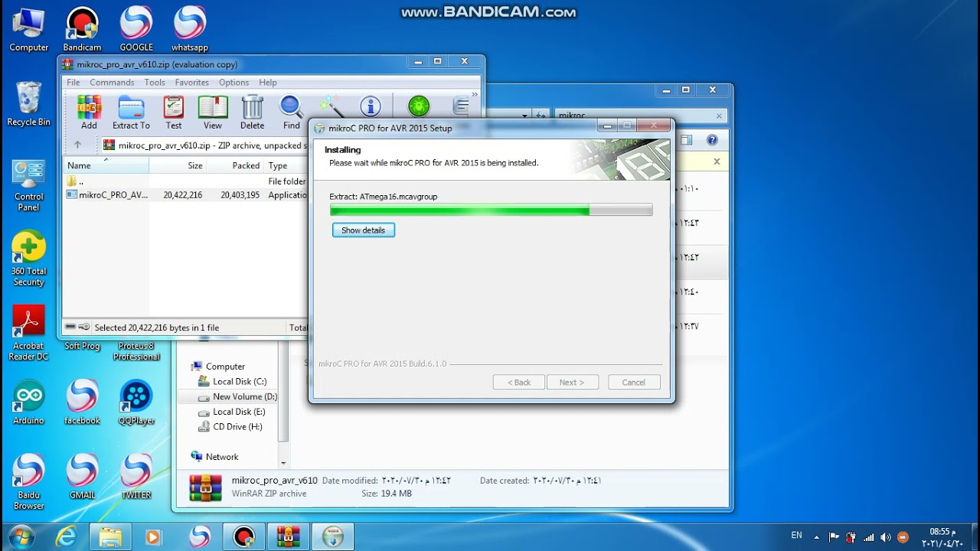Open Bandicam desktop shortcut

[82, 31]
